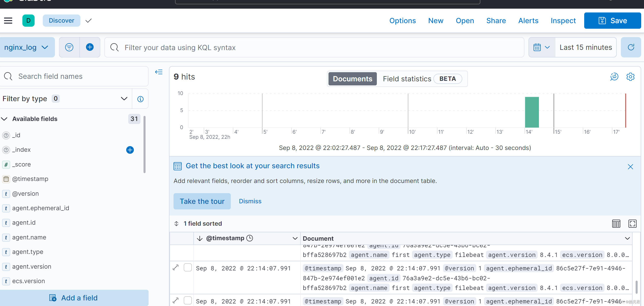This screenshot has width=644, height=306.
Task: Open the hamburger navigation menu
Action: coord(8,21)
